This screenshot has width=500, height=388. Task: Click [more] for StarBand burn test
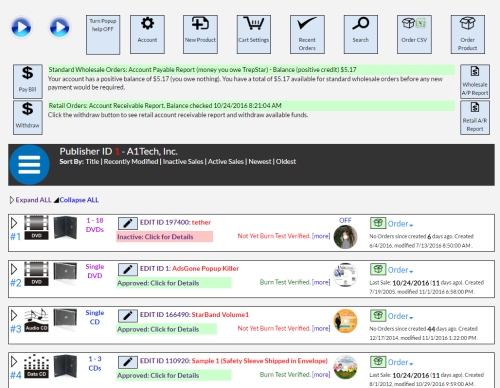point(321,328)
